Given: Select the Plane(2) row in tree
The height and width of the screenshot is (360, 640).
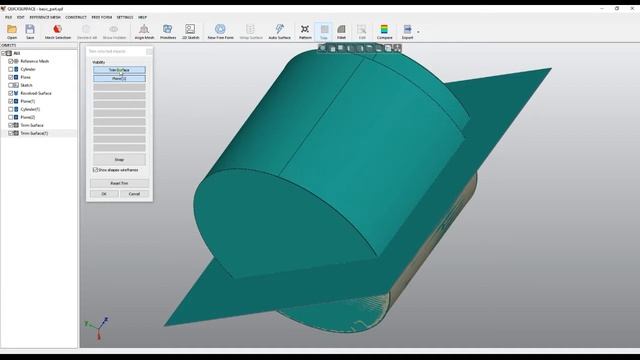Looking at the screenshot, I should point(28,117).
